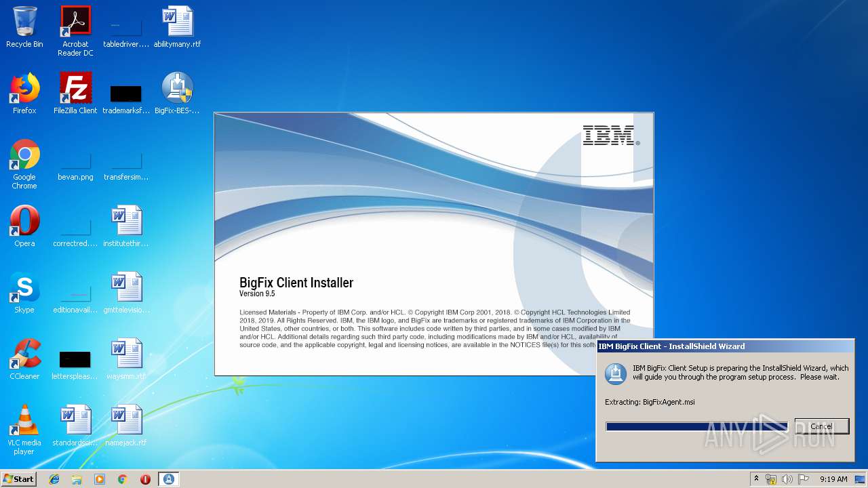Screen dimensions: 868x488
Task: Open Chrome from the taskbar
Action: [123, 479]
